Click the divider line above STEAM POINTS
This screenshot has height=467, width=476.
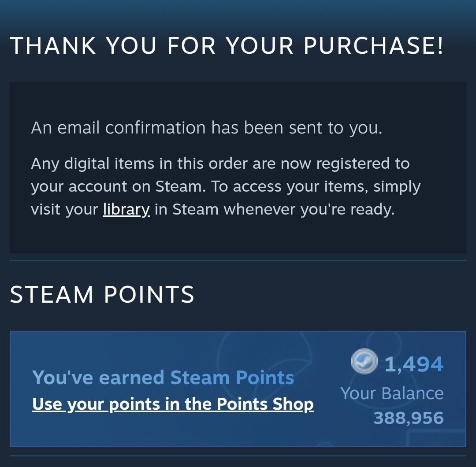pyautogui.click(x=238, y=261)
